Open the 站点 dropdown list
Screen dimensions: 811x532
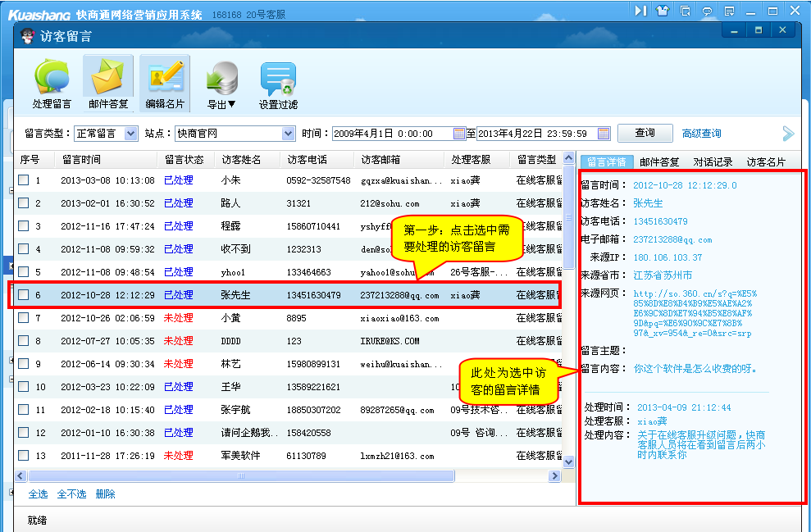click(288, 134)
